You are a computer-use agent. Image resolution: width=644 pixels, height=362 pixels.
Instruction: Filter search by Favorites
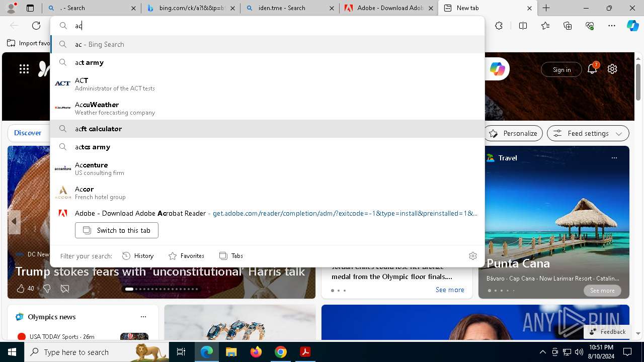pyautogui.click(x=186, y=256)
